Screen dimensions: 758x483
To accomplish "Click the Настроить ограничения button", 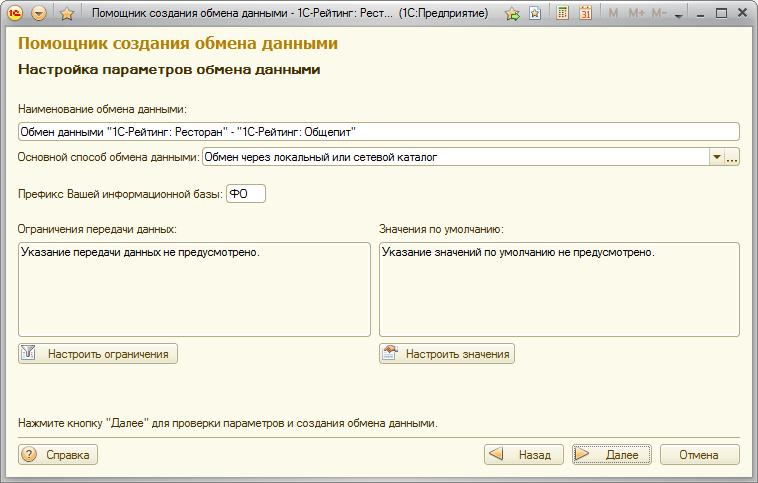I will pos(98,353).
